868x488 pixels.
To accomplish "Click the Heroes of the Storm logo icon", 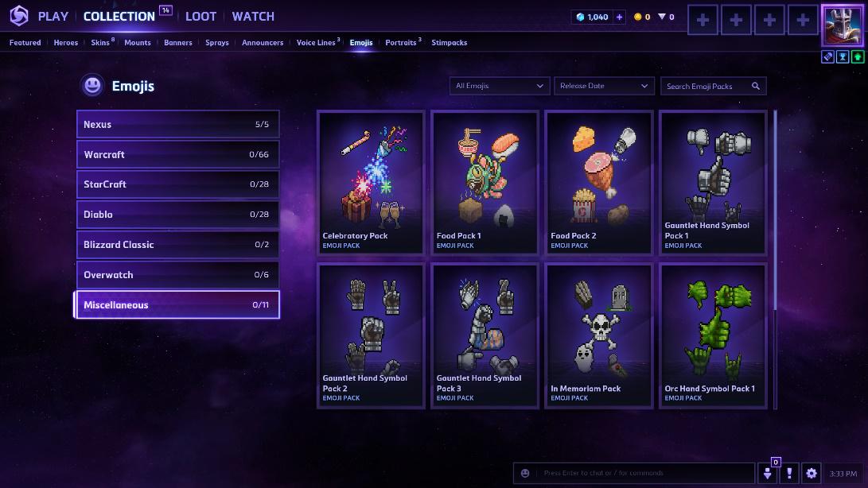I will click(x=19, y=16).
